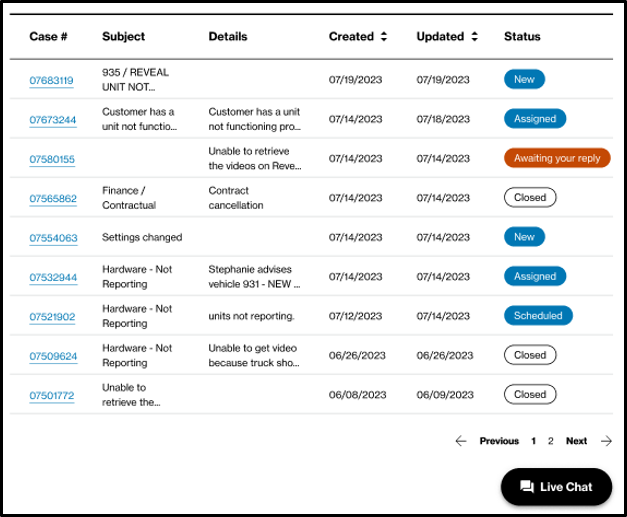Click the New status badge for case 07683119
The image size is (627, 517).
click(524, 79)
